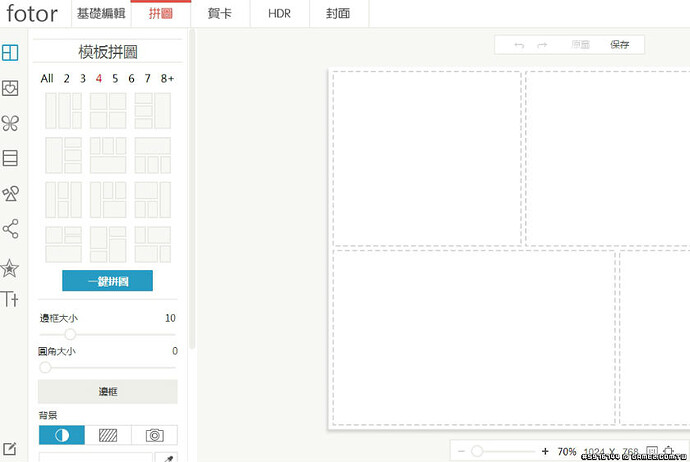Open the share icon in sidebar

point(10,229)
